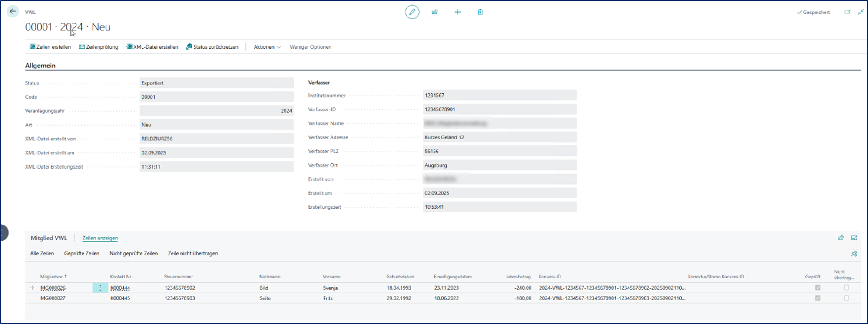
Task: Share the Mitglied VWL list
Action: 841,238
